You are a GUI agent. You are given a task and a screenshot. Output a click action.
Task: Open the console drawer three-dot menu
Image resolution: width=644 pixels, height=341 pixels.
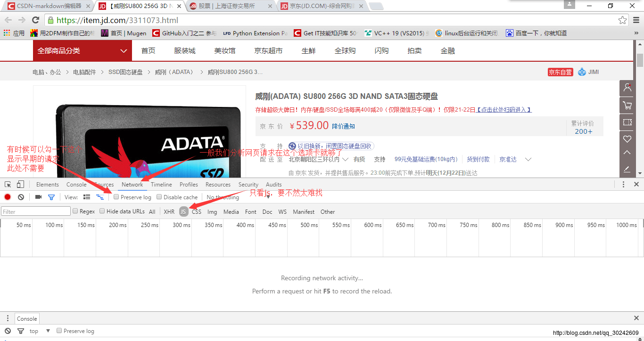(x=8, y=318)
